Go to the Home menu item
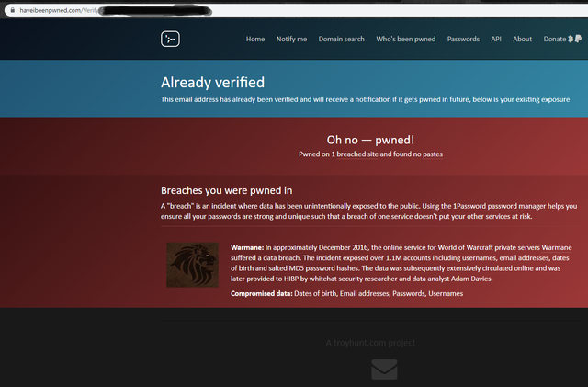Viewport: 588px width, 387px height. point(255,39)
